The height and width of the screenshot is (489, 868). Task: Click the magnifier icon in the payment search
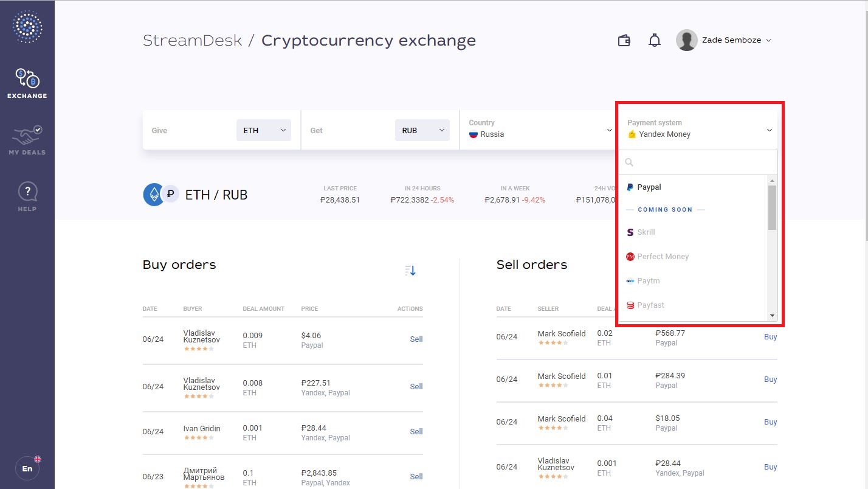(630, 162)
